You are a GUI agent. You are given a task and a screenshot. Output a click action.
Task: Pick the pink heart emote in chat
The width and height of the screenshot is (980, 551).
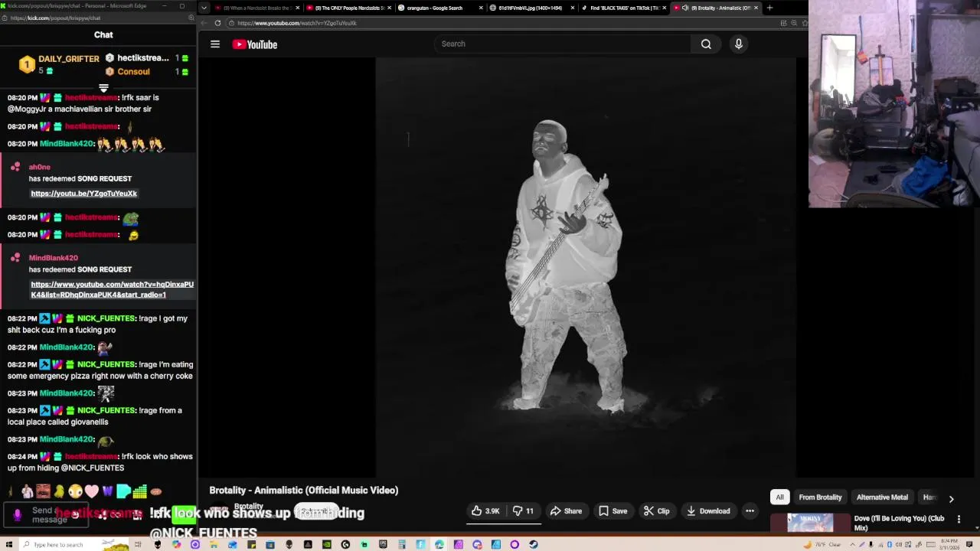pos(92,491)
